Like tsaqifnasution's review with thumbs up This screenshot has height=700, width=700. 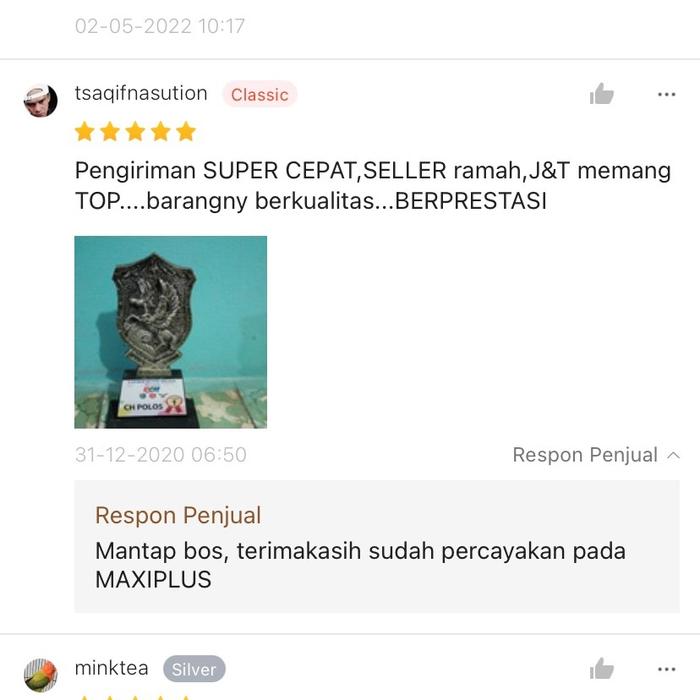(x=601, y=94)
